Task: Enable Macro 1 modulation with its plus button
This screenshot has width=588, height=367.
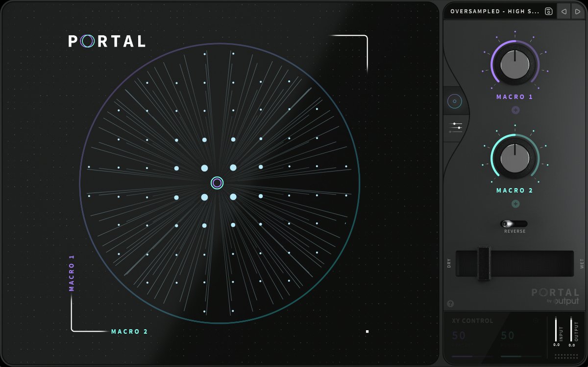Action: point(514,110)
